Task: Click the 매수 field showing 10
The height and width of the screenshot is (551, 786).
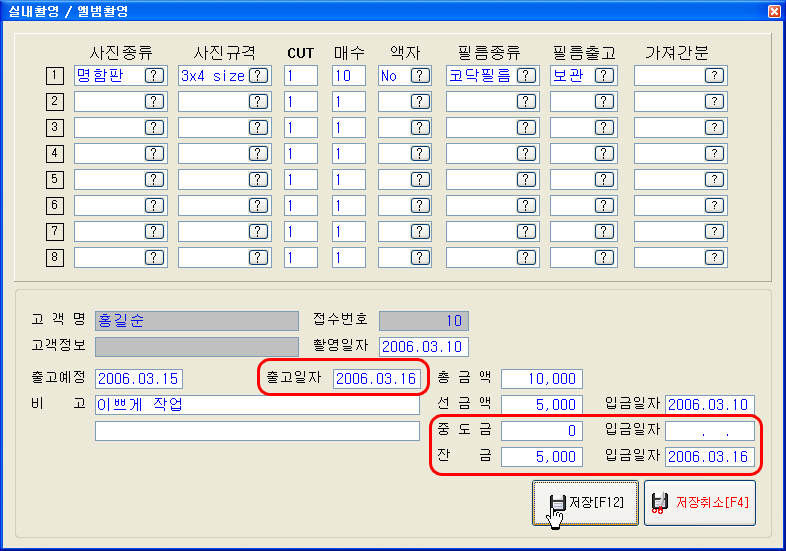Action: coord(349,76)
